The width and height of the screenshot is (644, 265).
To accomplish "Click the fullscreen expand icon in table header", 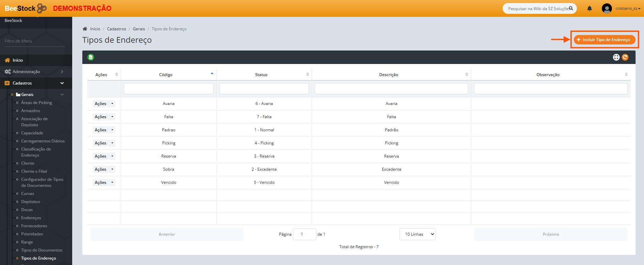I will point(616,57).
